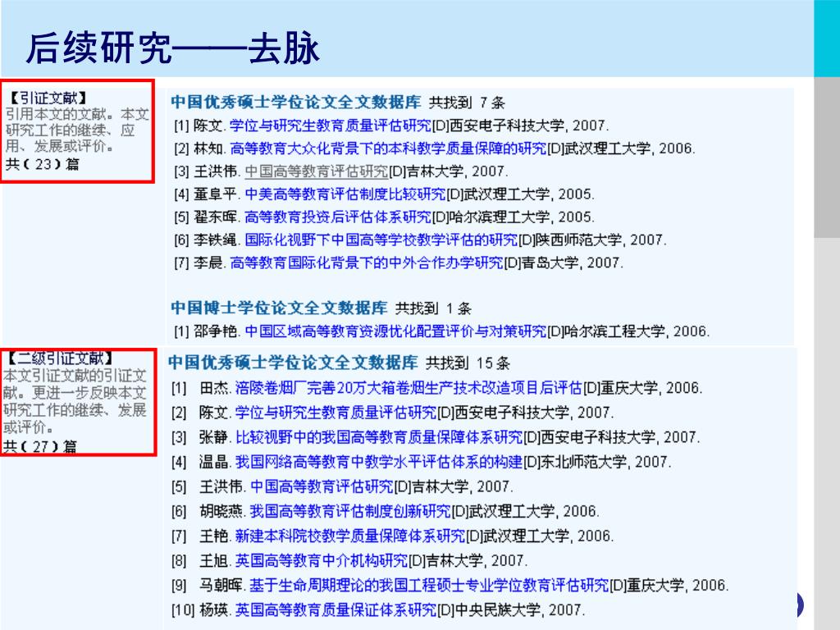840x630 pixels.
Task: Open 高等教育国际化背景下的中外合作办学研究 link
Action: pyautogui.click(x=367, y=263)
